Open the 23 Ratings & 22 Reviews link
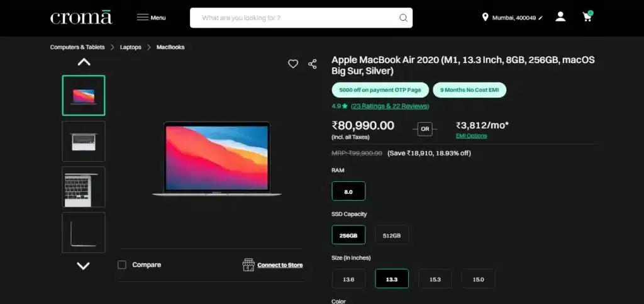 [390, 106]
